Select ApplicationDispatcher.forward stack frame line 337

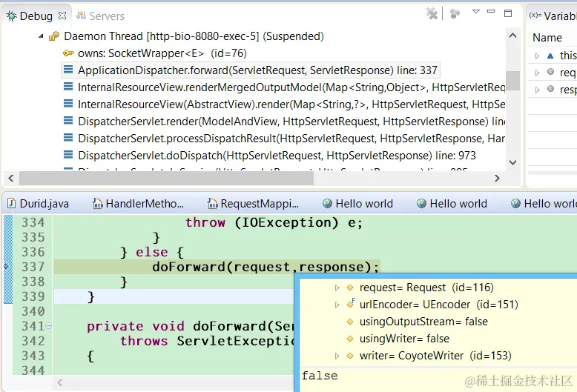257,70
